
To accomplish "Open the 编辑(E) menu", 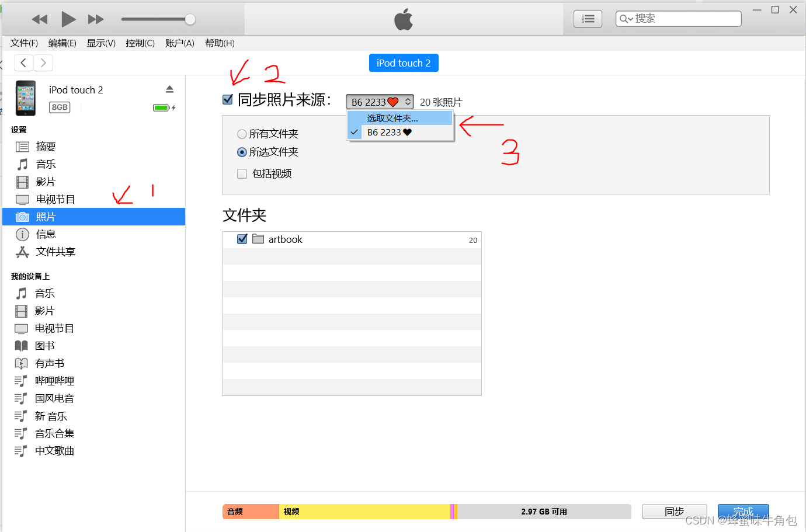I will [62, 43].
